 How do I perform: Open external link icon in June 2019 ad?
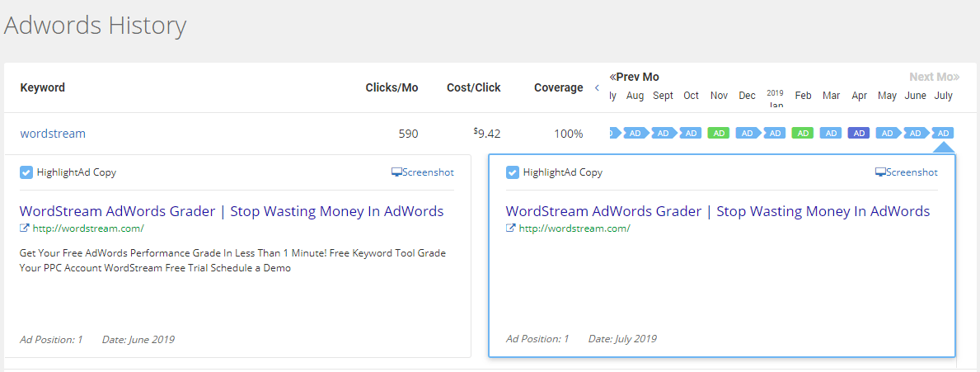(25, 228)
